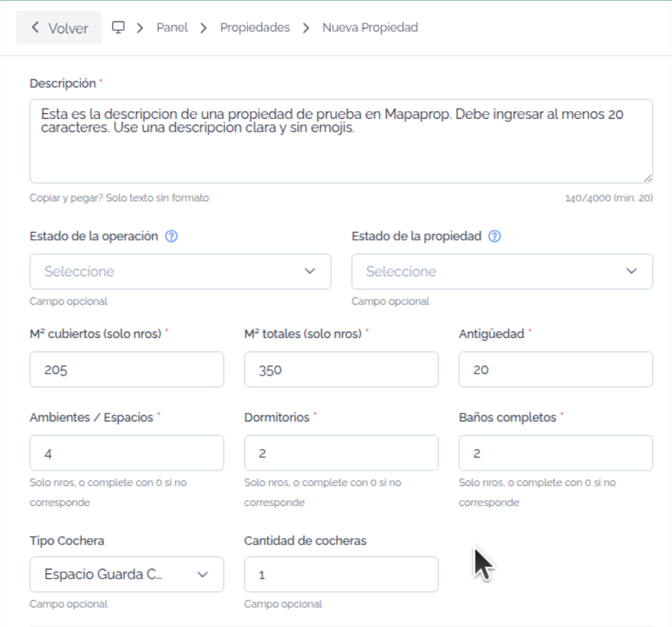
Task: Focus the Descripción text area
Action: (341, 141)
